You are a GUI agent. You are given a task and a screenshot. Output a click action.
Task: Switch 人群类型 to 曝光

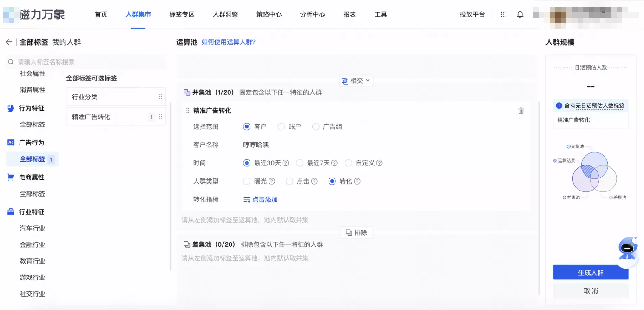coord(247,181)
